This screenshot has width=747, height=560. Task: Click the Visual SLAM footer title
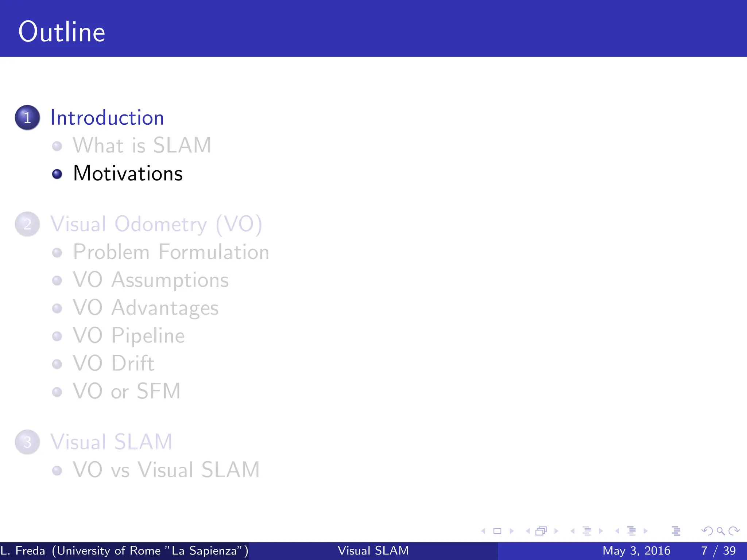[x=373, y=551]
